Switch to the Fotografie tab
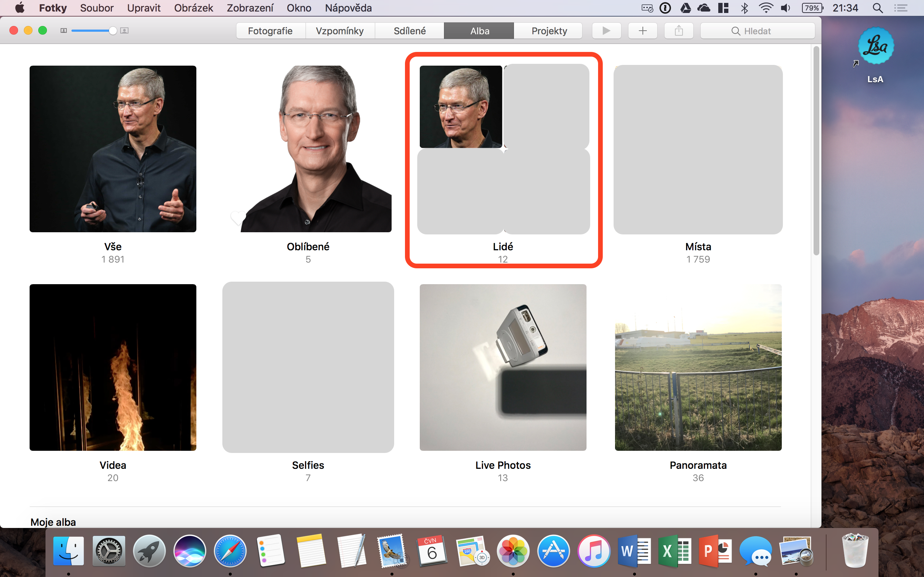Viewport: 924px width, 577px height. [270, 31]
